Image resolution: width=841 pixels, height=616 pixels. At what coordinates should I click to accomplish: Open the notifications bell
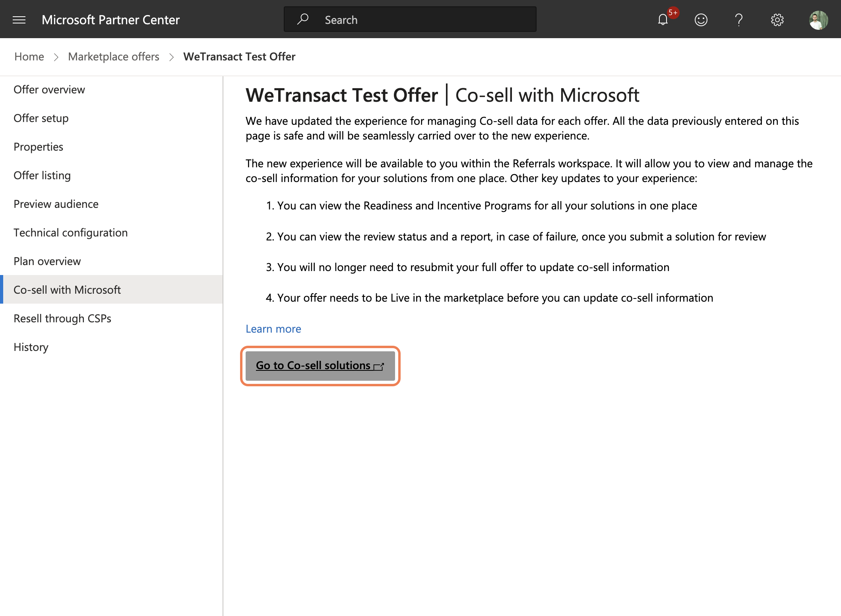[x=663, y=19]
